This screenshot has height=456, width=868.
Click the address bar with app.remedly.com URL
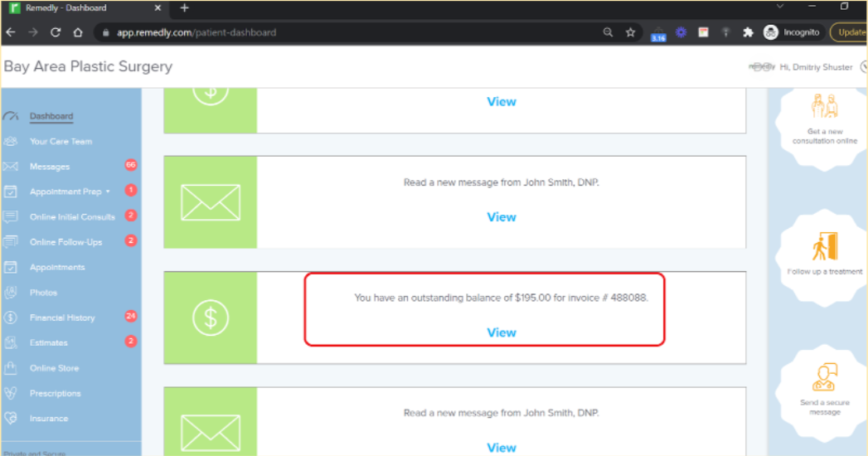coord(354,32)
